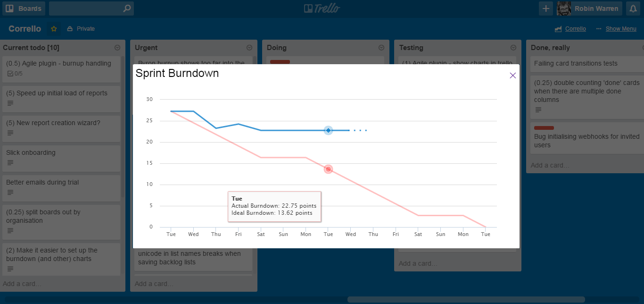This screenshot has height=304, width=644.
Task: Click description icon on burndown setup card
Action: (10, 269)
